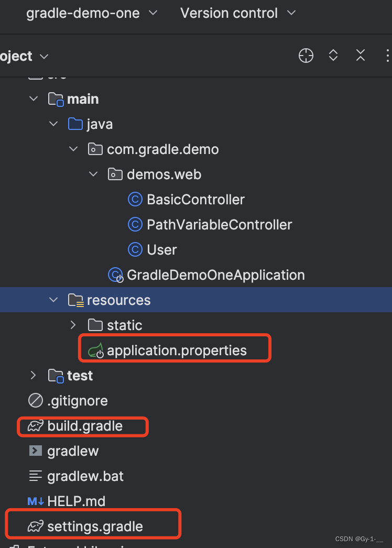Viewport: 392px width, 548px height.
Task: Click the Select Opened File crosshair icon
Action: tap(306, 55)
